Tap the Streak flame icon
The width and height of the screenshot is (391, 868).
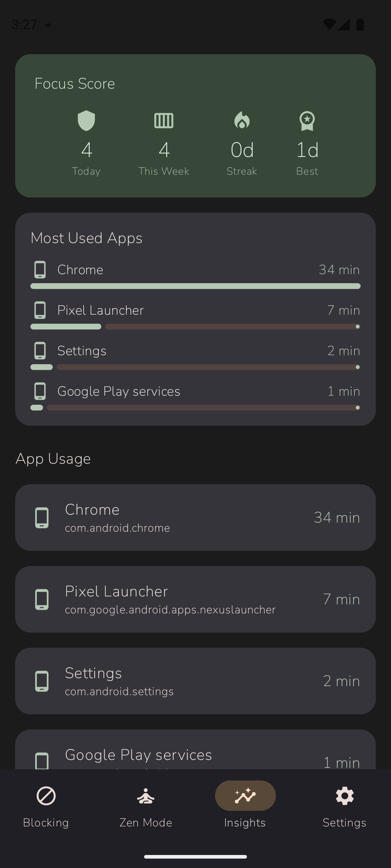click(242, 120)
